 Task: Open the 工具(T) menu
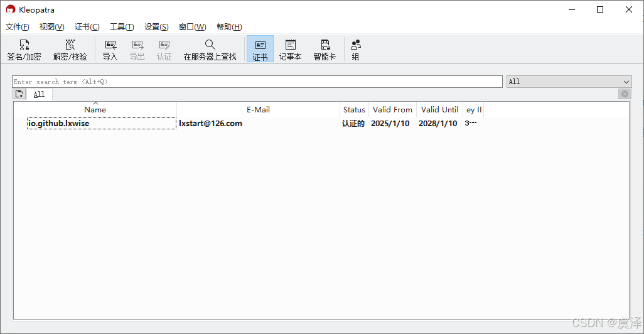[x=122, y=27]
